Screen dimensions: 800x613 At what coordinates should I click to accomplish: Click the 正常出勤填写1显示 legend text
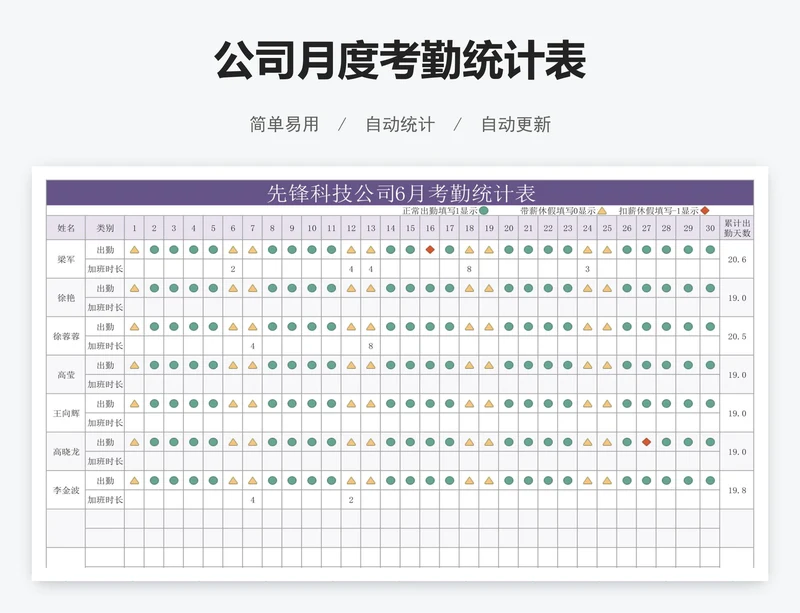(x=440, y=211)
